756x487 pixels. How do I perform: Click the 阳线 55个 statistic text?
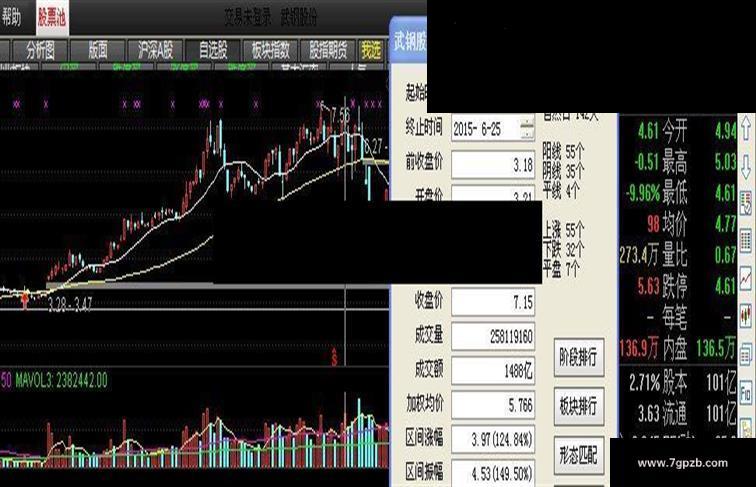point(563,152)
